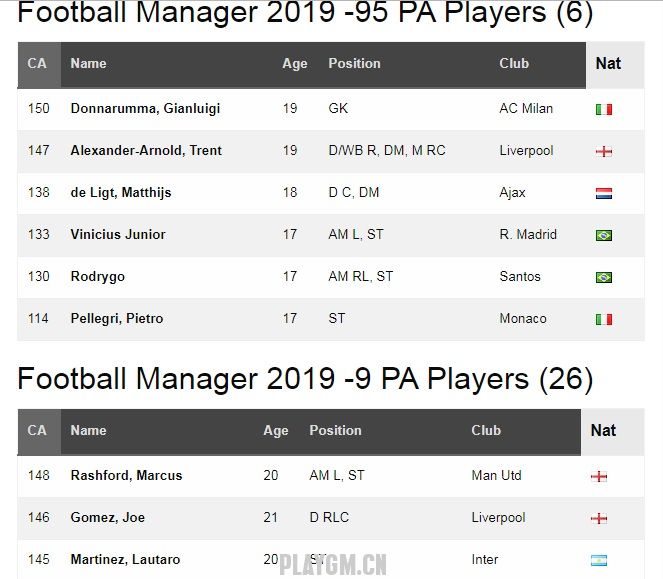Open Vinicius Junior player entry
Image resolution: width=663 pixels, height=579 pixels.
pyautogui.click(x=118, y=234)
